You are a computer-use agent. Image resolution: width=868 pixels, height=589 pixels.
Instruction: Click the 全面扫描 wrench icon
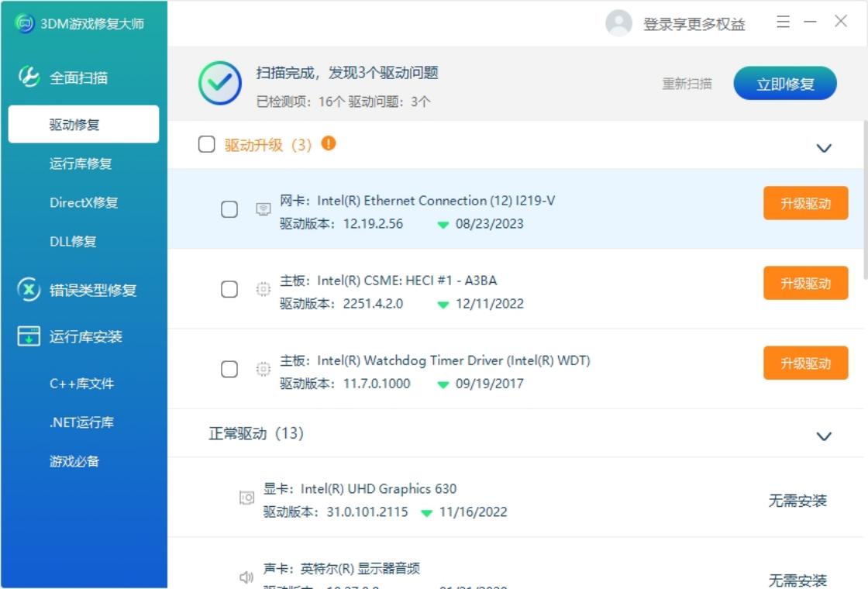point(29,77)
